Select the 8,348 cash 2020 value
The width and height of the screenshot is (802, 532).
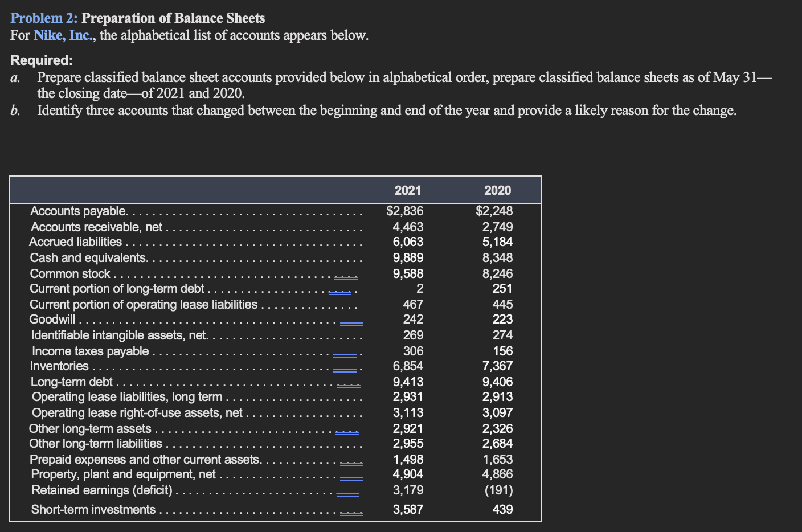pos(498,258)
